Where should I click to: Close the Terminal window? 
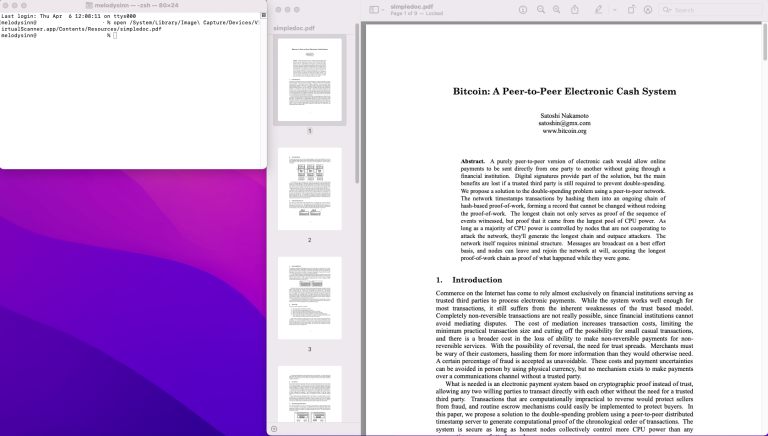pos(5,5)
